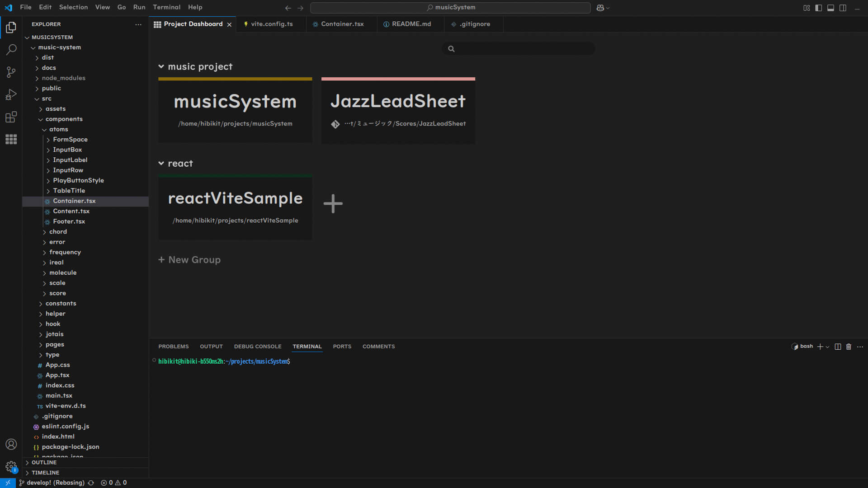Open Run and Debug view
868x488 pixels.
click(11, 95)
